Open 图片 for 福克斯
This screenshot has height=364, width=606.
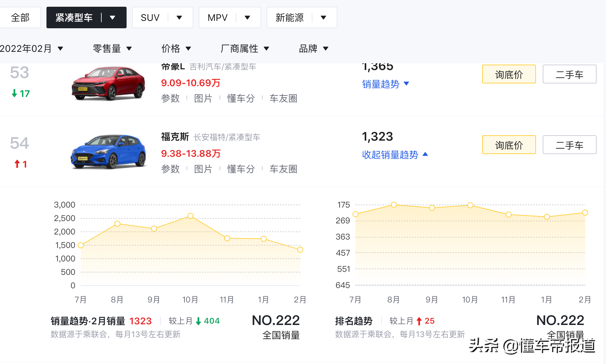click(x=203, y=169)
